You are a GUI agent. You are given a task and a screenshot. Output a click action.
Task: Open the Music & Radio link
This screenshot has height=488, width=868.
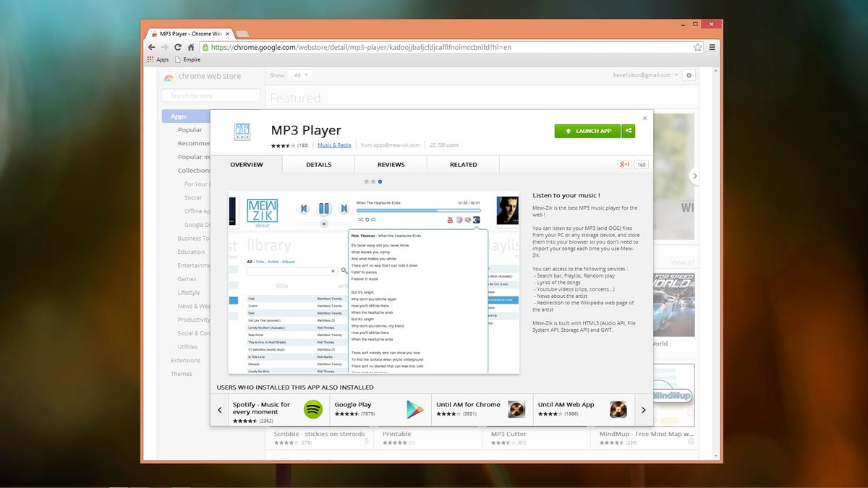click(x=333, y=145)
